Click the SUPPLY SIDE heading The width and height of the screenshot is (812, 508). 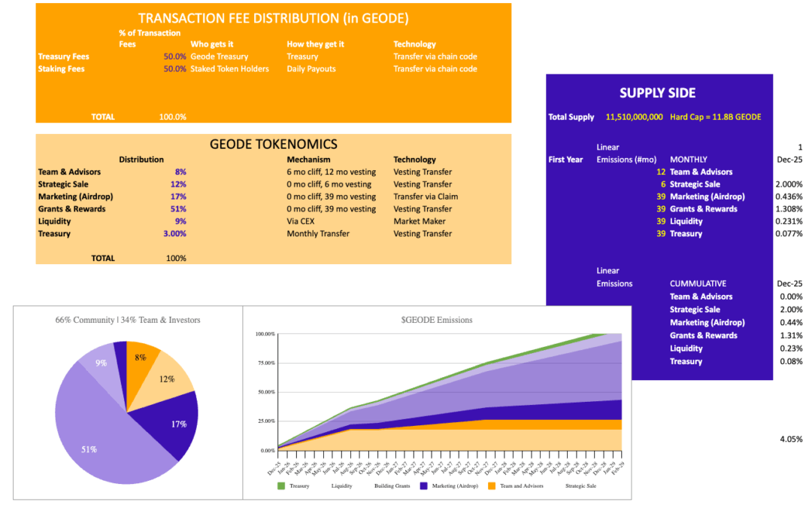657,93
